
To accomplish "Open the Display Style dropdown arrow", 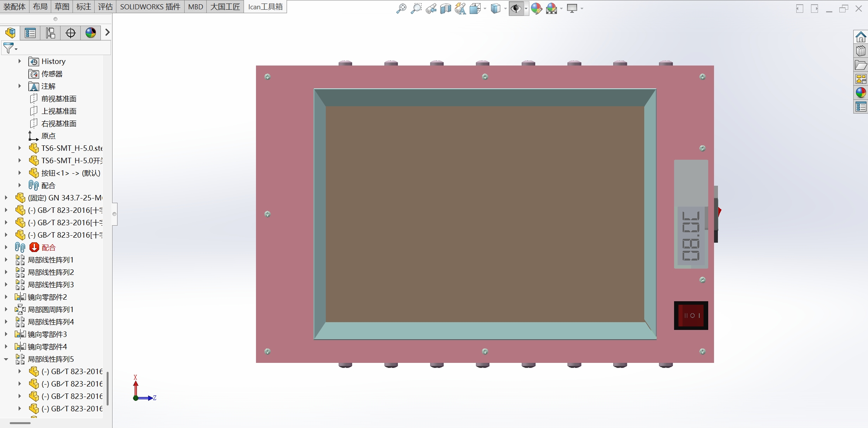I will [x=505, y=9].
